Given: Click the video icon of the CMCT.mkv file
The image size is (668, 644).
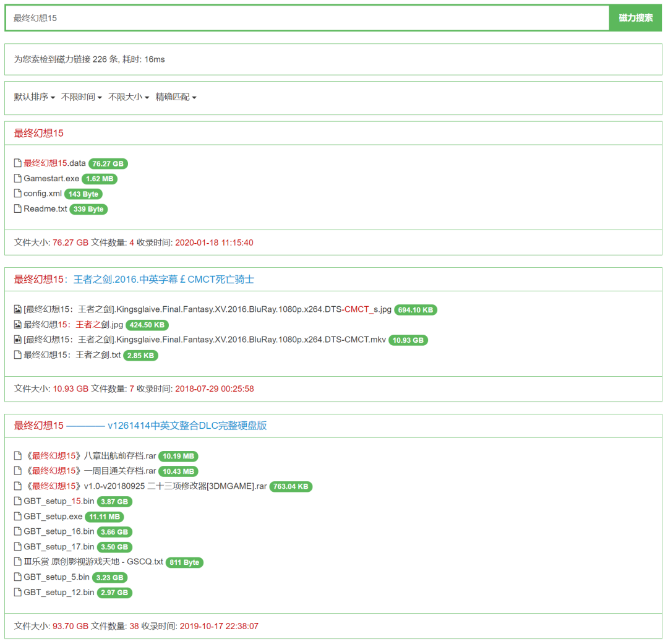Looking at the screenshot, I should [x=17, y=339].
